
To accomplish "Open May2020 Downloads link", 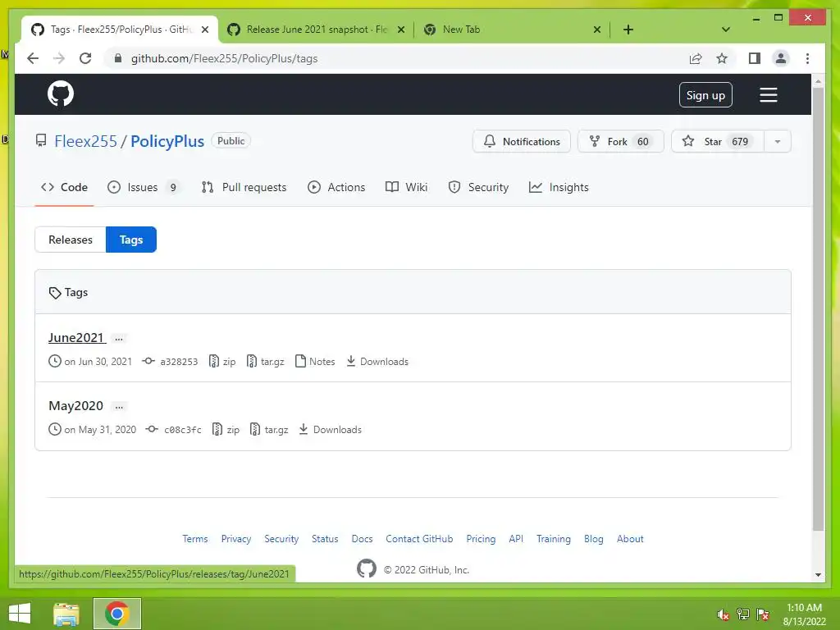I will coord(330,430).
